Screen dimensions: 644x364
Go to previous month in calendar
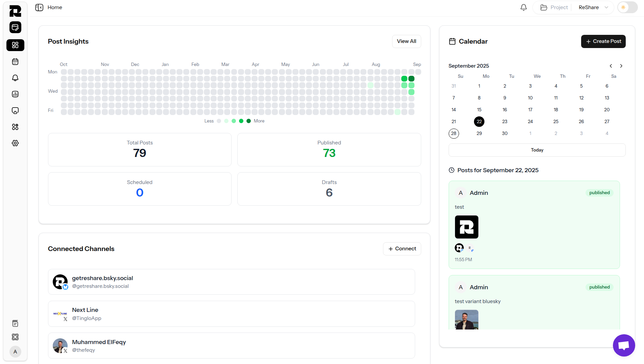click(x=611, y=66)
